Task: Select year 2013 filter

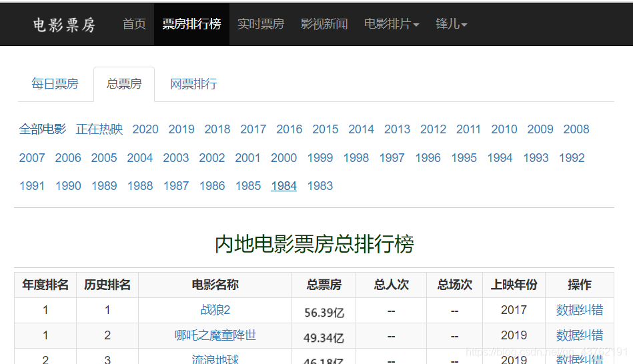Action: click(397, 129)
